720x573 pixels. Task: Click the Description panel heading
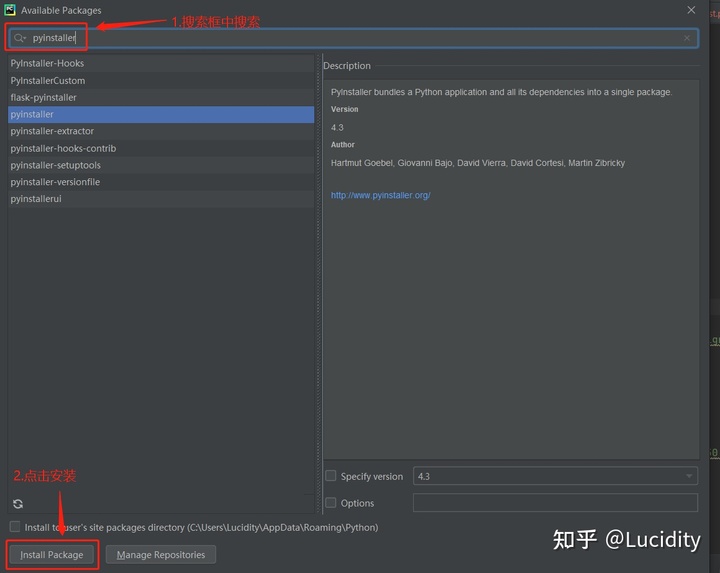coord(347,66)
